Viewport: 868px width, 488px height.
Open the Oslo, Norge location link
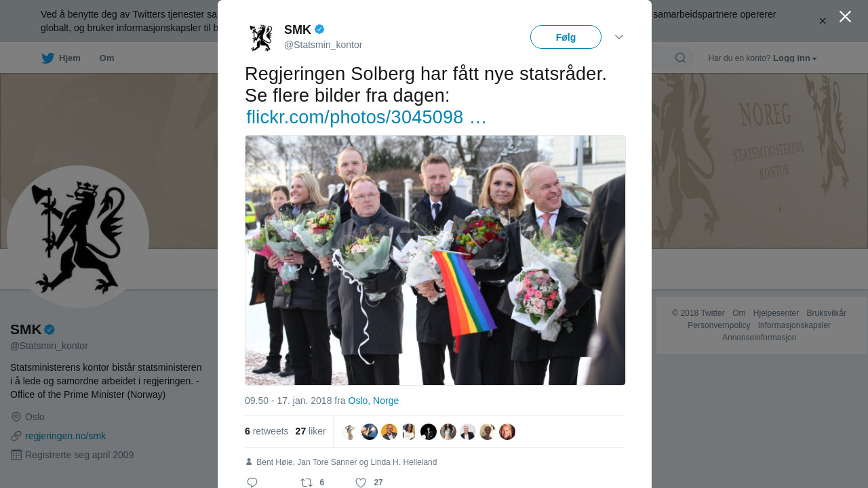374,401
